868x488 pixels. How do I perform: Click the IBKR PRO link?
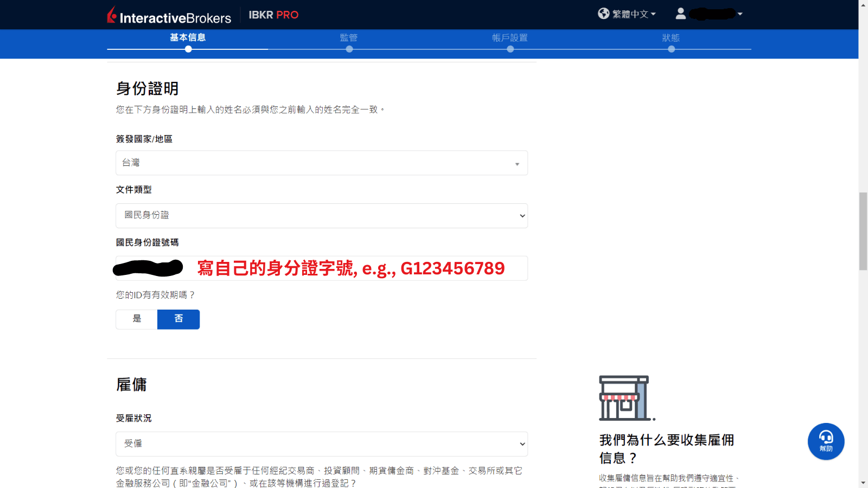pos(273,15)
